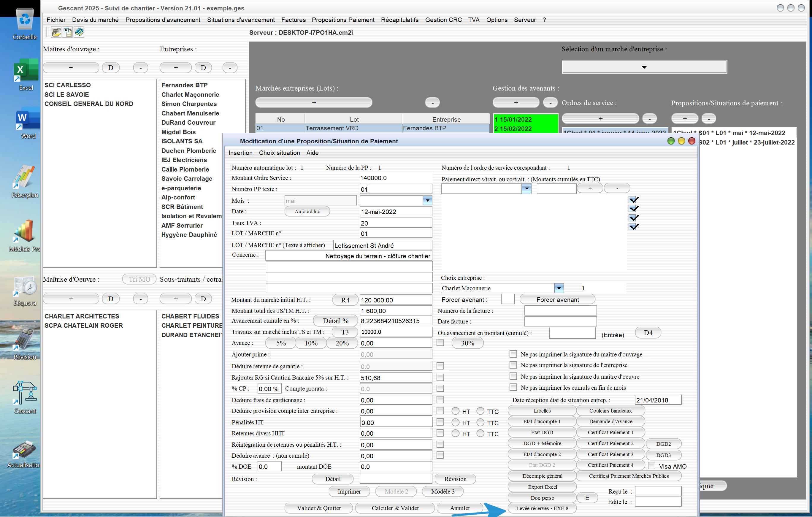The height and width of the screenshot is (517, 812).
Task: Open the Révision calculator desktop shortcut
Action: tap(25, 344)
